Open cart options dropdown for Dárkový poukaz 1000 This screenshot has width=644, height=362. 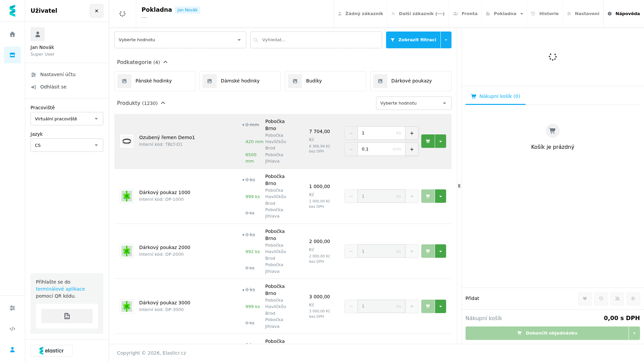pyautogui.click(x=441, y=196)
